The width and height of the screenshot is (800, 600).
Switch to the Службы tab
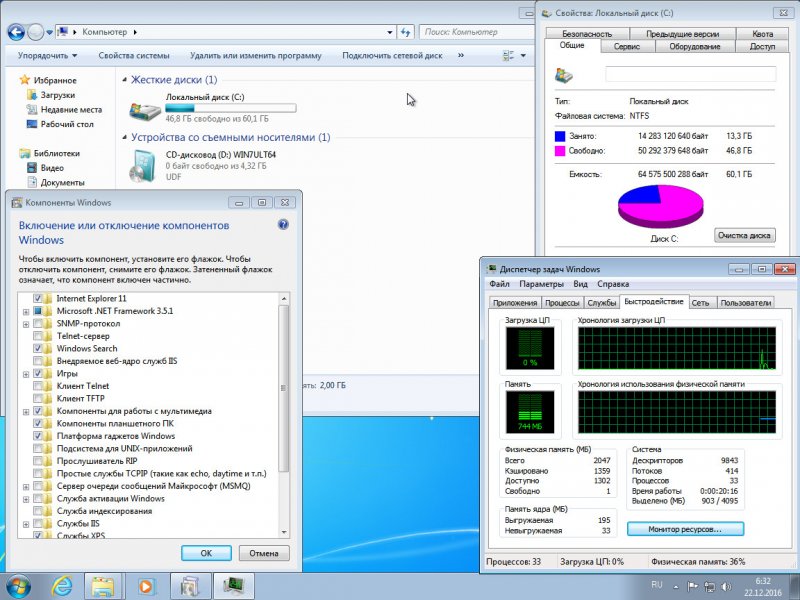(x=602, y=303)
